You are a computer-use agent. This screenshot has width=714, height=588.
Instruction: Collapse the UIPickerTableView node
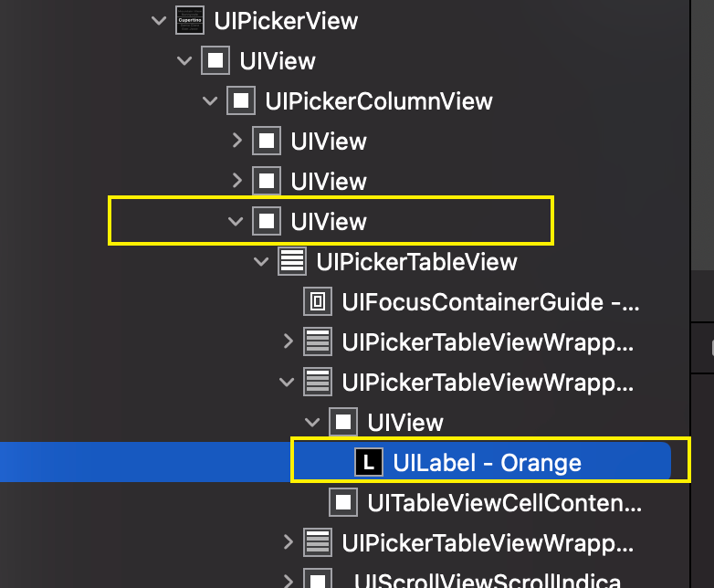[263, 262]
